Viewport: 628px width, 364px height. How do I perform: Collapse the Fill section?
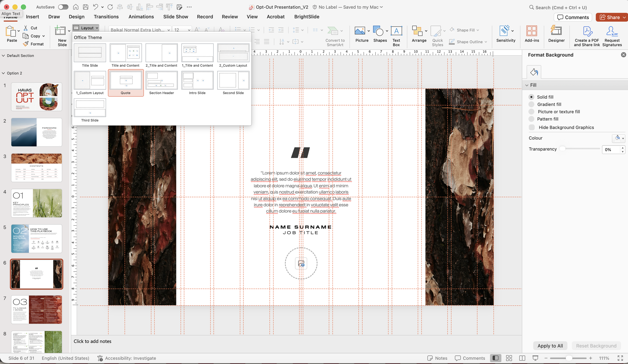(527, 85)
